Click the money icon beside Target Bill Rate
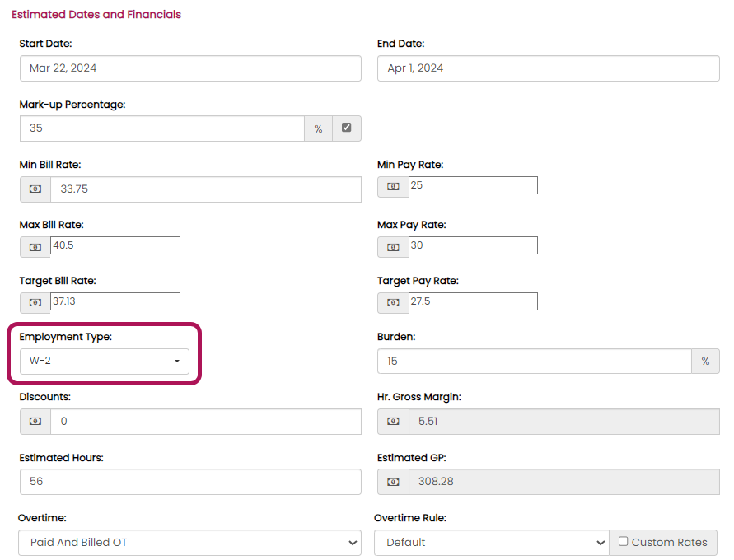 (x=35, y=302)
